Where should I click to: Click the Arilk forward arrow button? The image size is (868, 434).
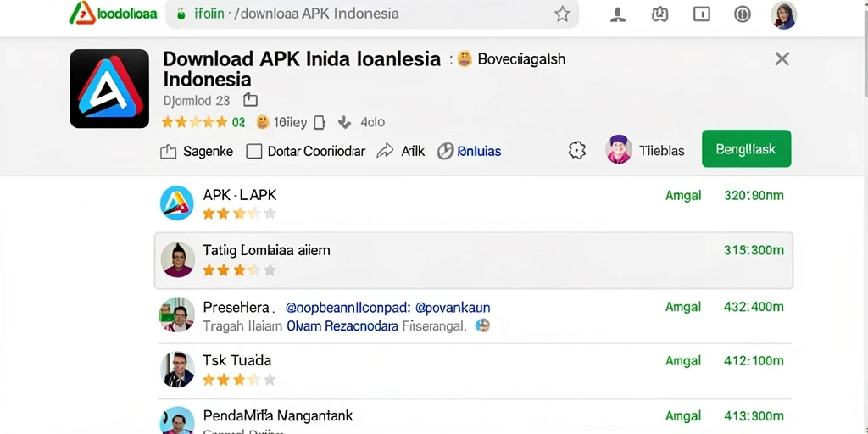(400, 151)
